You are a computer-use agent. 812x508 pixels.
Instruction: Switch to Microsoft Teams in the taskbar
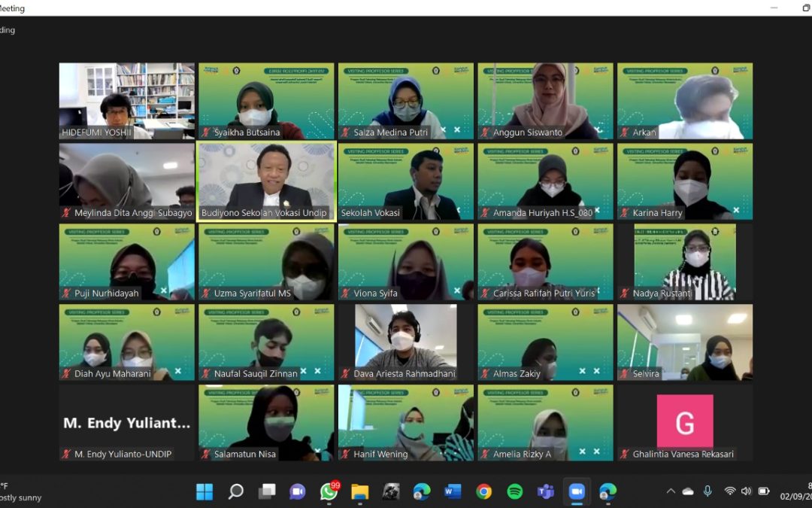[x=546, y=491]
